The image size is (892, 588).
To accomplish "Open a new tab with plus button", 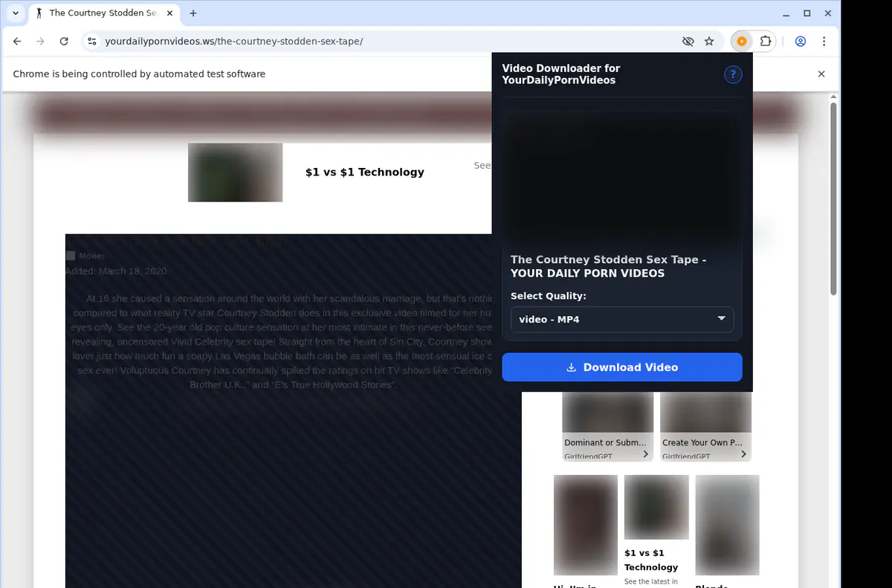I will 193,13.
